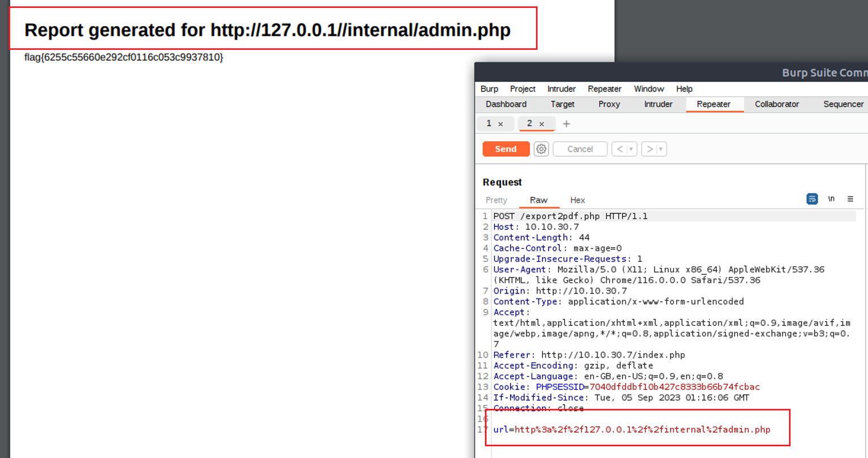Switch to the Target tab
The width and height of the screenshot is (868, 458).
[562, 104]
